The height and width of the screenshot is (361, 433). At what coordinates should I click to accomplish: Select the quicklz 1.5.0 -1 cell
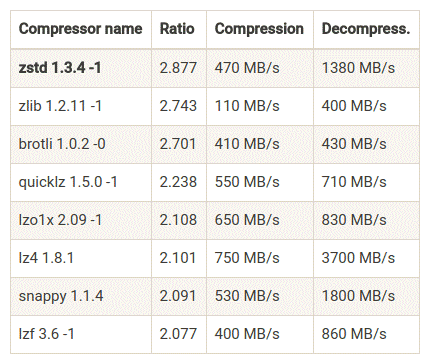(x=81, y=182)
